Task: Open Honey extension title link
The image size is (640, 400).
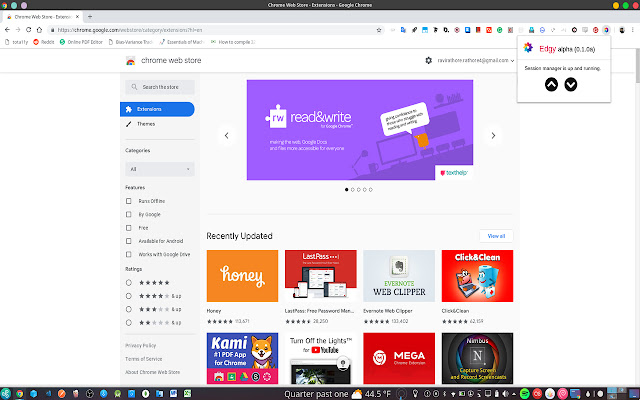Action: pos(214,311)
